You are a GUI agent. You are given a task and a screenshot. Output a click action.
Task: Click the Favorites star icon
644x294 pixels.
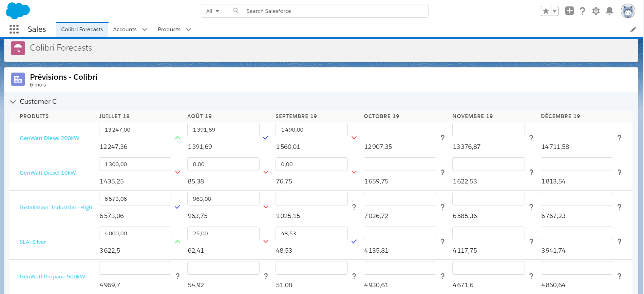(546, 11)
